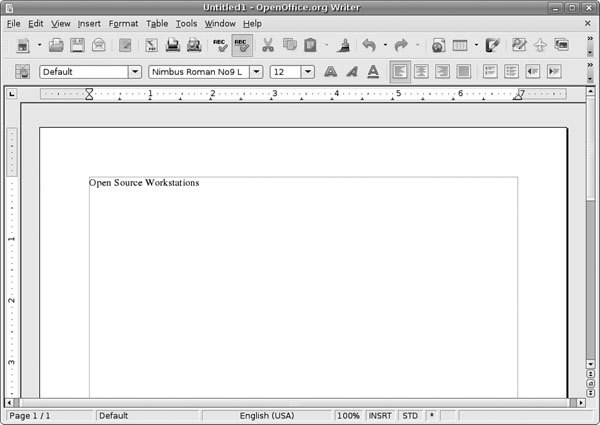Click the Spelling and Grammar check icon
This screenshot has width=600, height=425.
coord(220,45)
